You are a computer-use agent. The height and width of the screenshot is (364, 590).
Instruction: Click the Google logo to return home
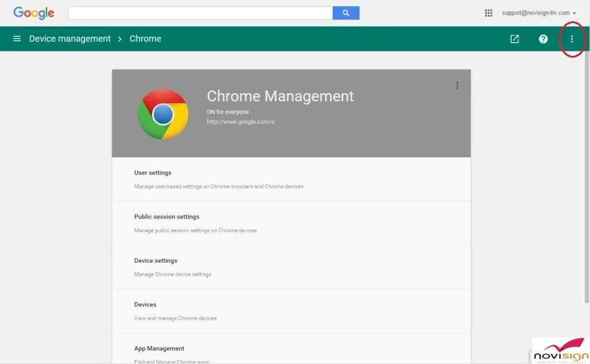tap(33, 13)
